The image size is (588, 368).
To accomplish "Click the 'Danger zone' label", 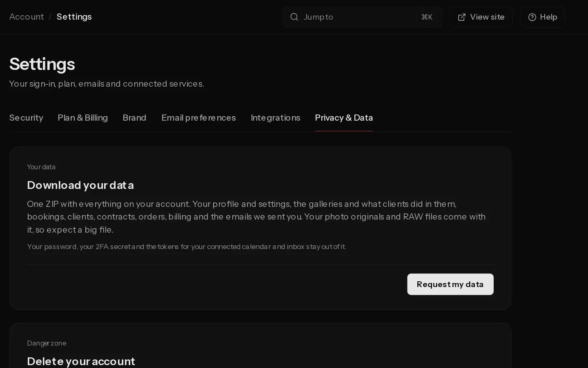I will (47, 343).
